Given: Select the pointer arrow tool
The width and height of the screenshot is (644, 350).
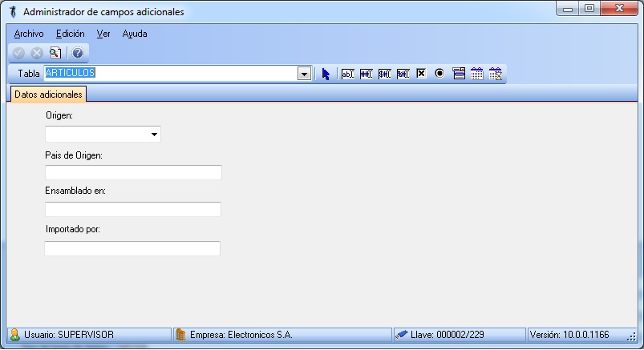Looking at the screenshot, I should click(326, 74).
